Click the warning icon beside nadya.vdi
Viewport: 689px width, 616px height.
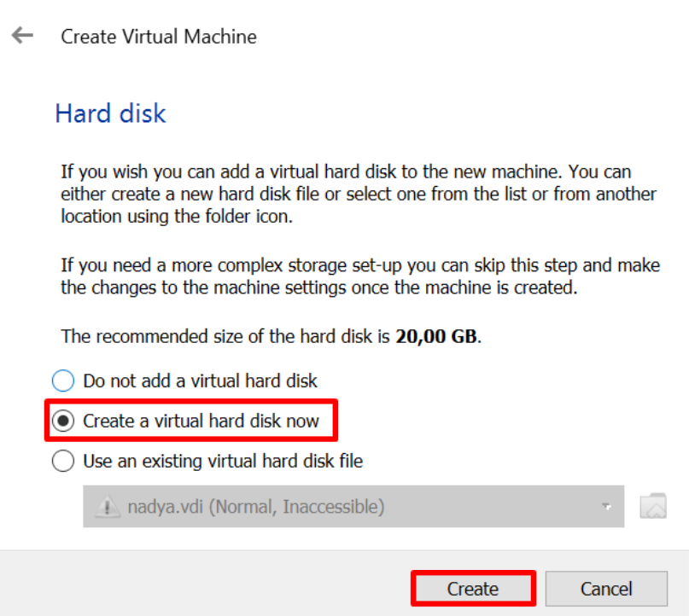tap(106, 507)
